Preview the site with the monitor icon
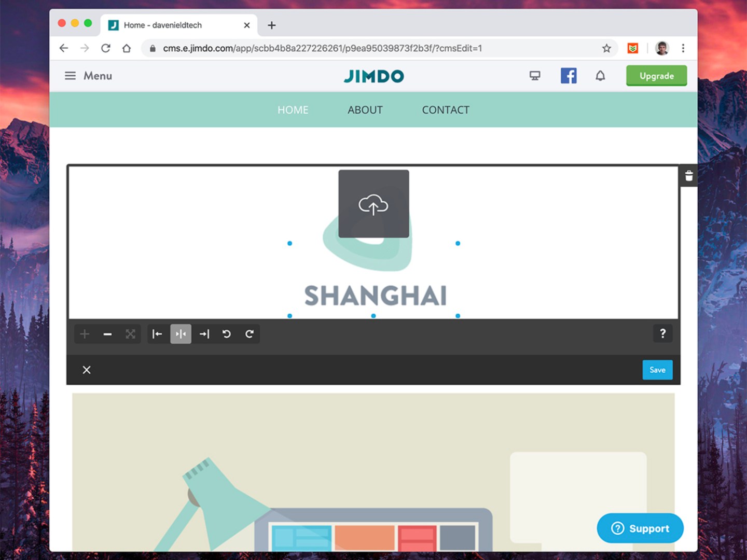The image size is (747, 560). coord(534,76)
